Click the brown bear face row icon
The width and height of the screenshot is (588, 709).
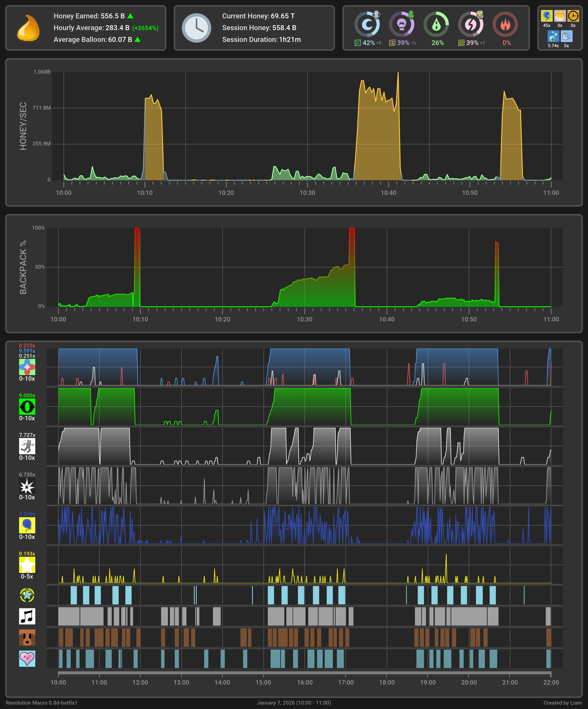(x=27, y=637)
